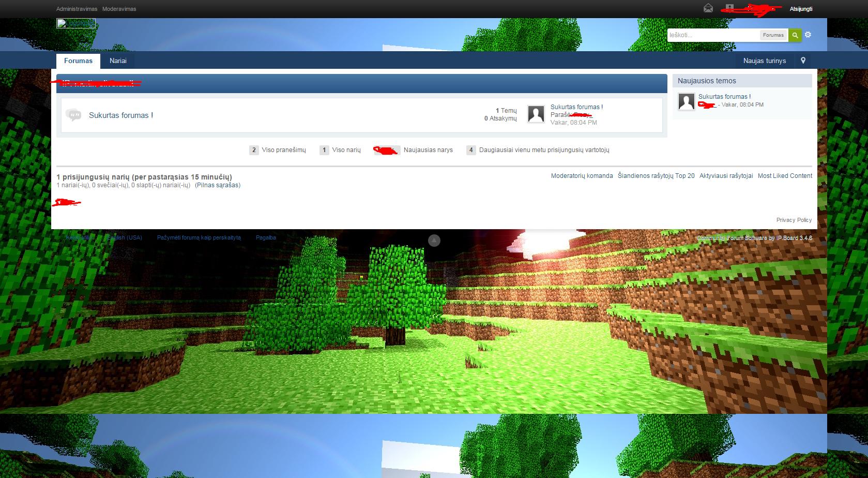
Task: Click the Viso narių stat
Action: pyautogui.click(x=340, y=150)
